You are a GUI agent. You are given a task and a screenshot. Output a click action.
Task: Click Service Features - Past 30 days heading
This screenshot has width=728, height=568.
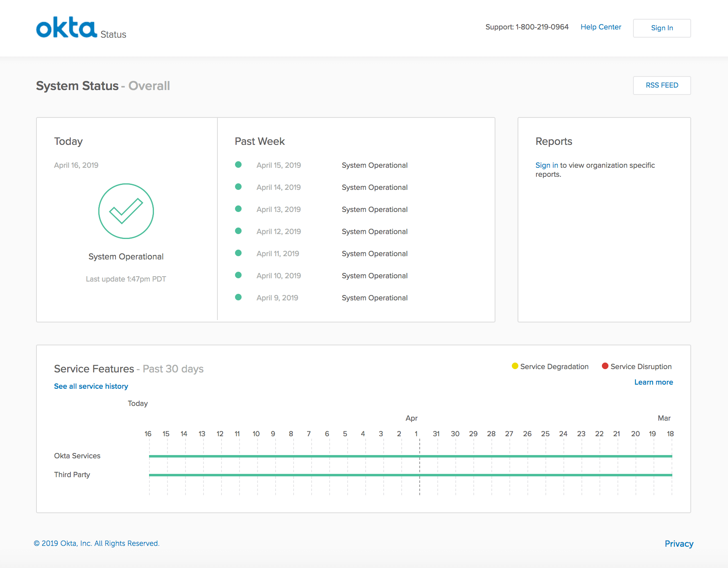click(129, 369)
